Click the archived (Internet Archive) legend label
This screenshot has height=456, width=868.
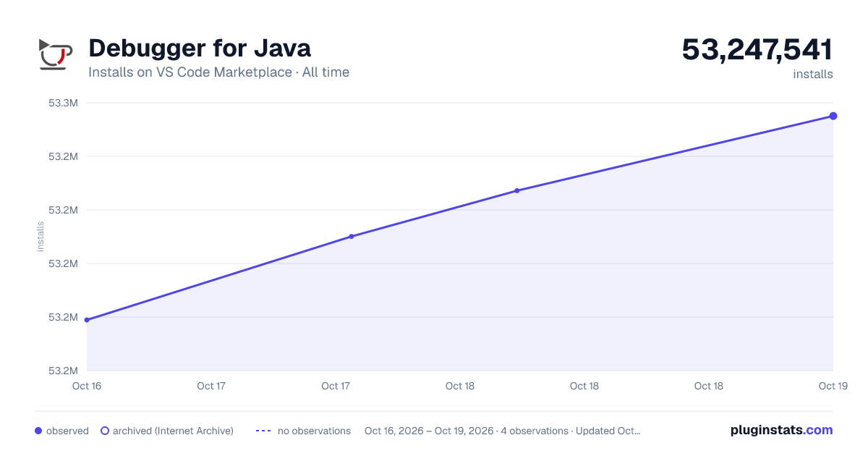click(173, 431)
